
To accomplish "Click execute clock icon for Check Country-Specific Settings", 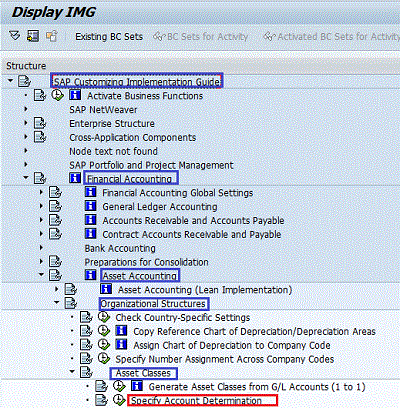I will coord(104,317).
